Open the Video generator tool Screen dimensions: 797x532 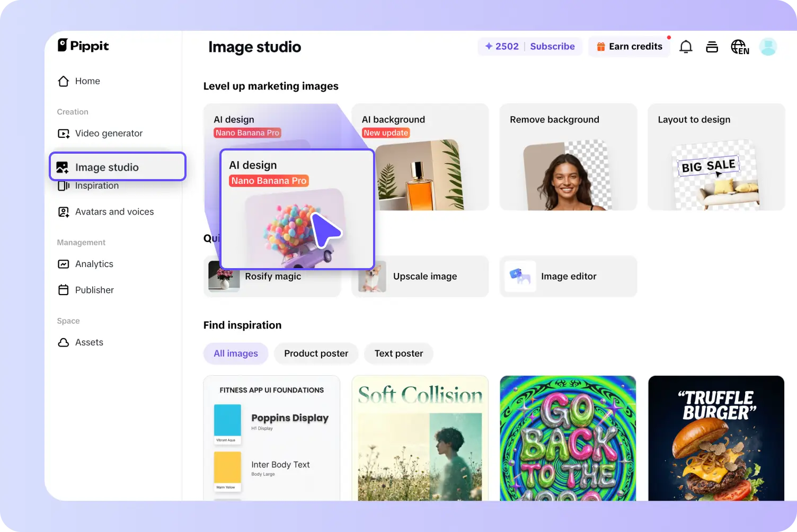point(108,133)
